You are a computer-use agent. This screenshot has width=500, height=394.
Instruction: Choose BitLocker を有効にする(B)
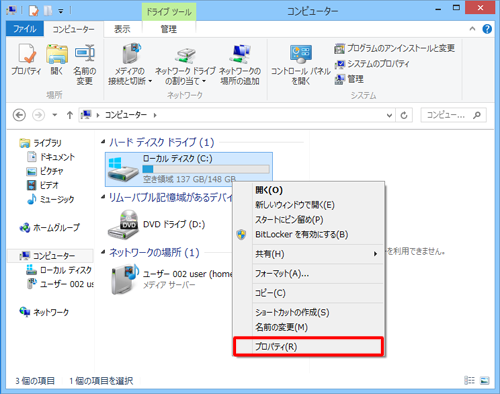pyautogui.click(x=309, y=235)
